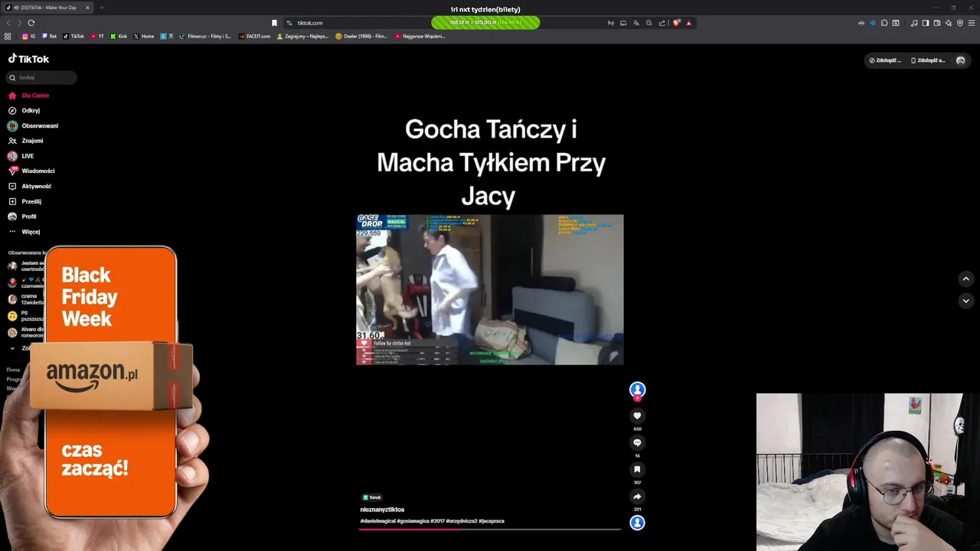Open Wiadomości in the sidebar
The height and width of the screenshot is (551, 980).
31,171
